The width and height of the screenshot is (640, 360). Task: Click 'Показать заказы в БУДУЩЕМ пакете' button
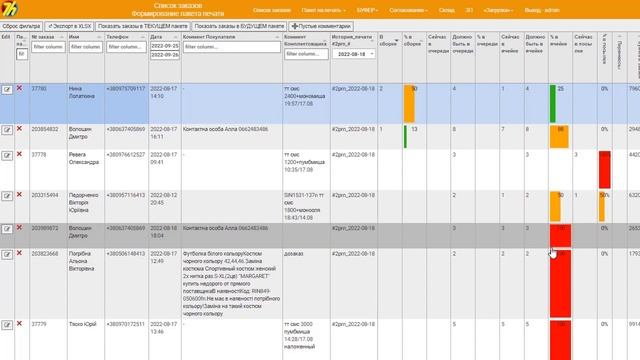[x=239, y=26]
